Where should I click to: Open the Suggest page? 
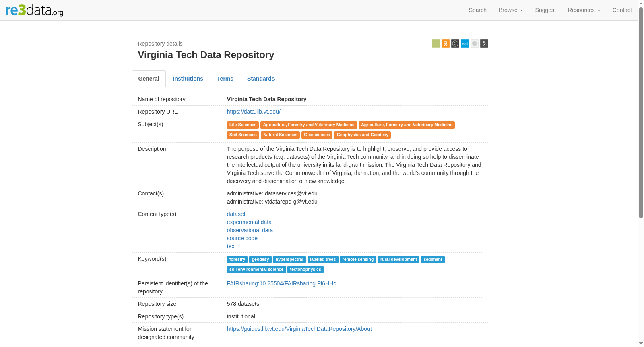coord(545,10)
